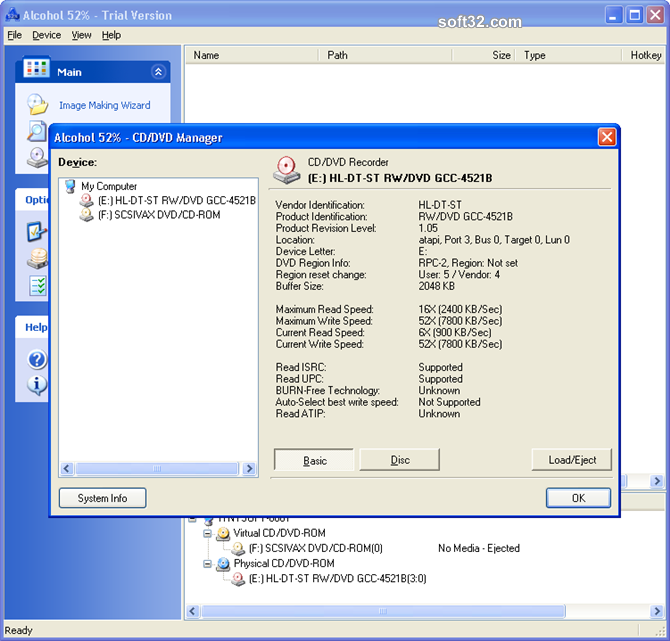Open the View menu

(x=81, y=35)
